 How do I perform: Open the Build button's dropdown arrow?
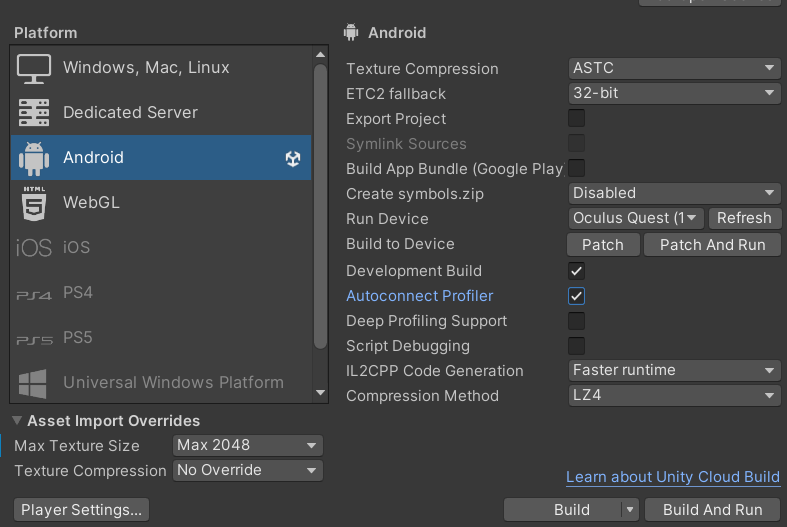point(629,510)
